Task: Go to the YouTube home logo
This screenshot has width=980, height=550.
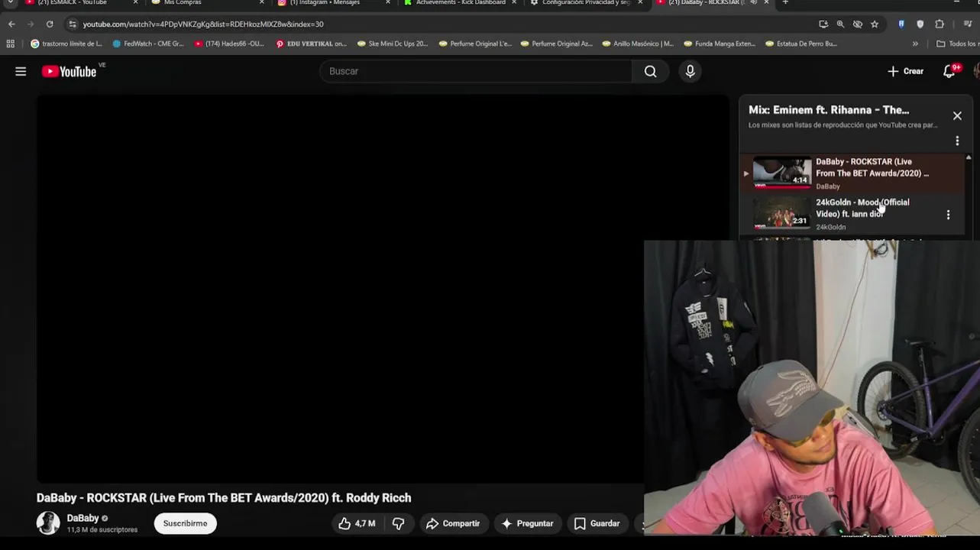Action: point(69,71)
